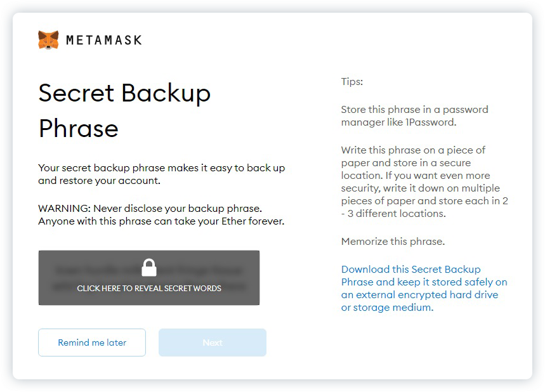Click the 'take your Ether forever' sentence
Image resolution: width=545 pixels, height=392 pixels.
click(161, 221)
